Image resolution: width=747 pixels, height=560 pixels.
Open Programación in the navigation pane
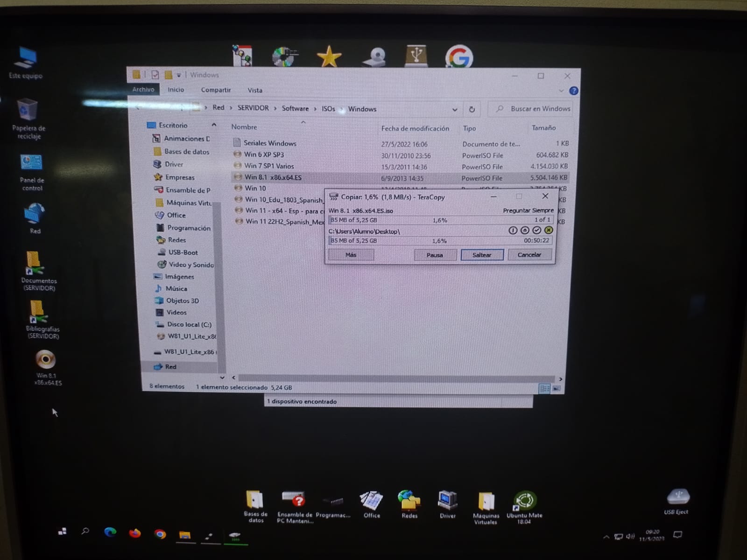(x=189, y=228)
